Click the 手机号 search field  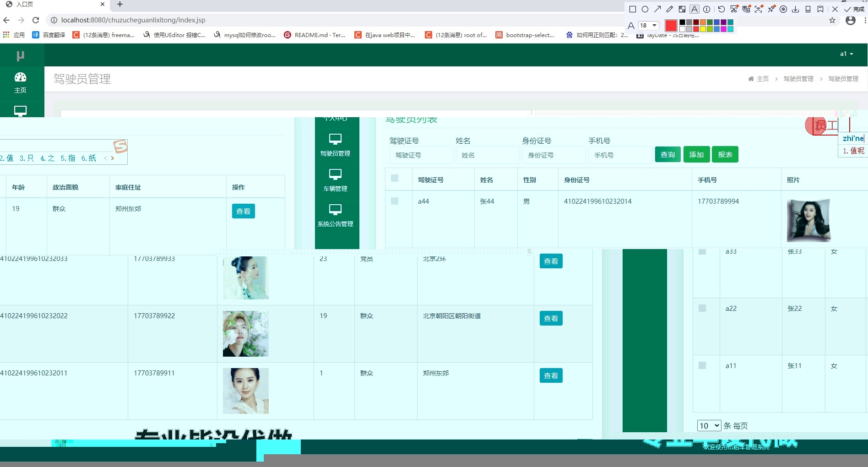pos(620,155)
